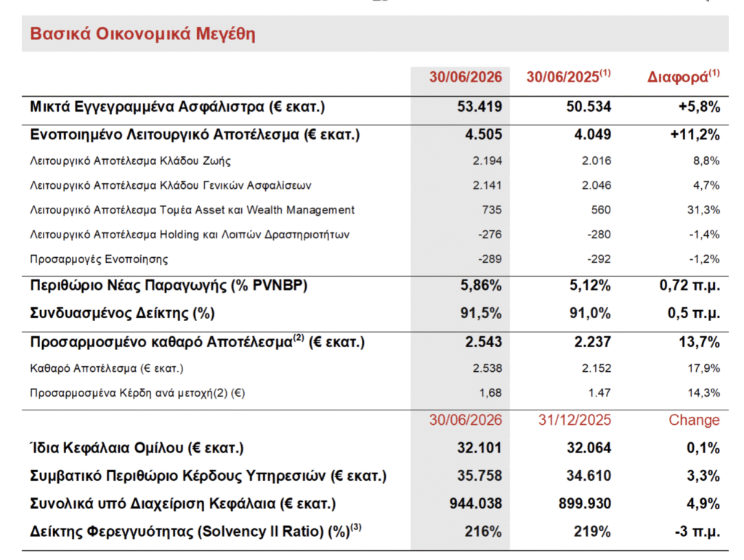Click the value '2.016'

pyautogui.click(x=597, y=161)
